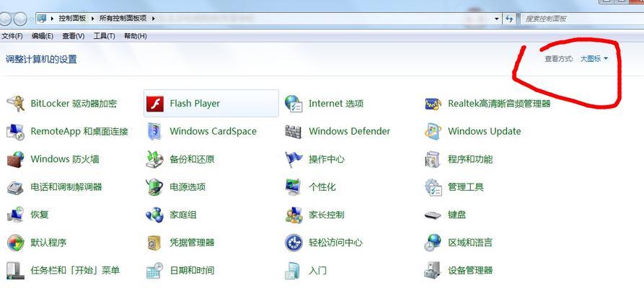The image size is (644, 288).
Task: Open the 日期和时间 calendar icon
Action: pyautogui.click(x=155, y=270)
